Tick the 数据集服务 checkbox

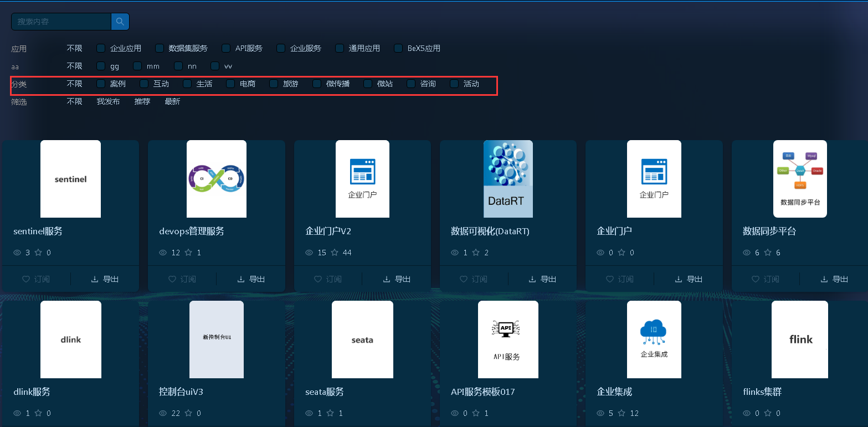click(160, 48)
